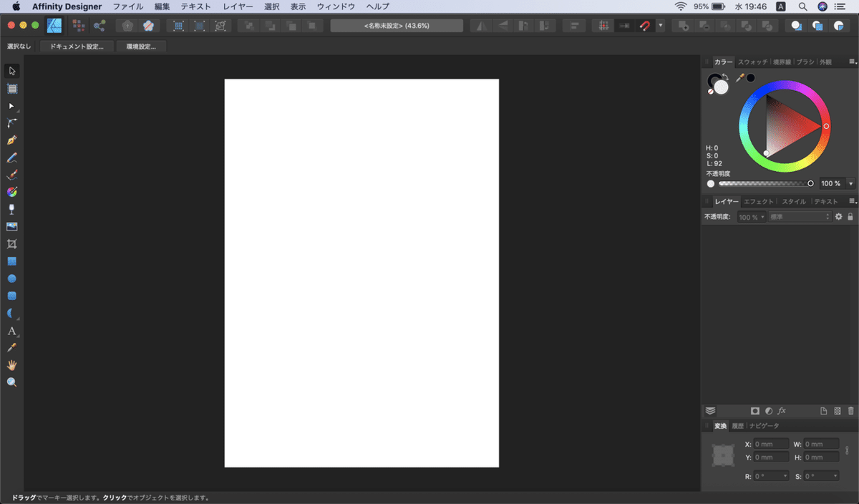Toggle the aspect ratio link in Transform
Screen dimensions: 859x504
847,450
